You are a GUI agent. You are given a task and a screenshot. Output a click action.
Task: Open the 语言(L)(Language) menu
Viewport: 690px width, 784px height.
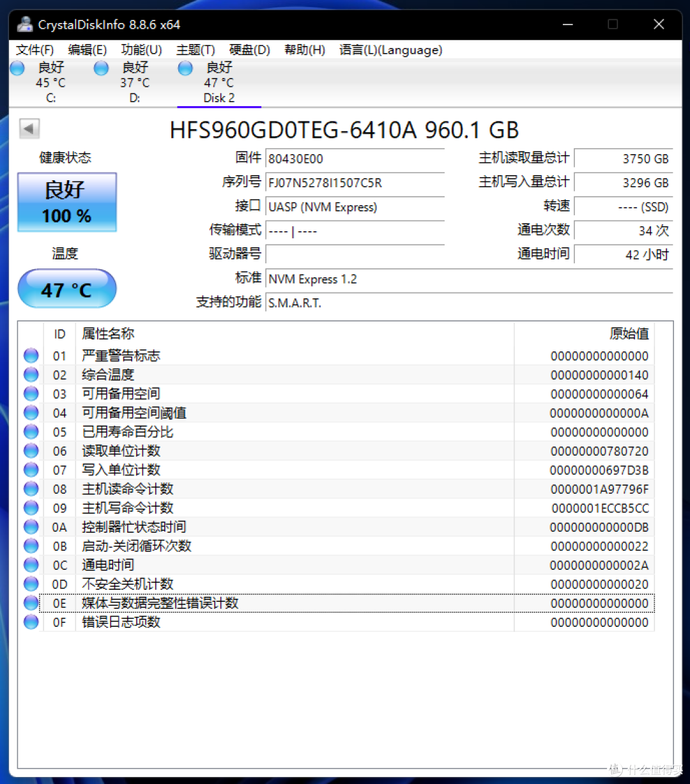point(390,50)
